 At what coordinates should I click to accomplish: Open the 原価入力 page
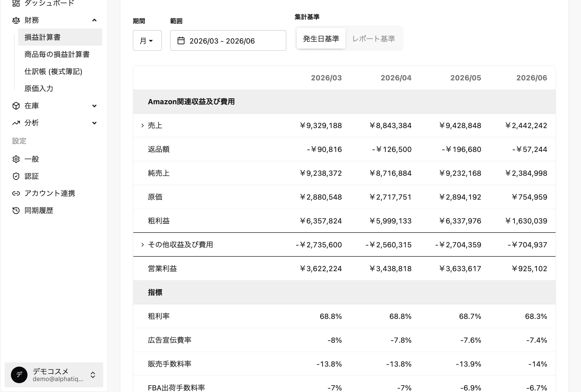[x=39, y=88]
